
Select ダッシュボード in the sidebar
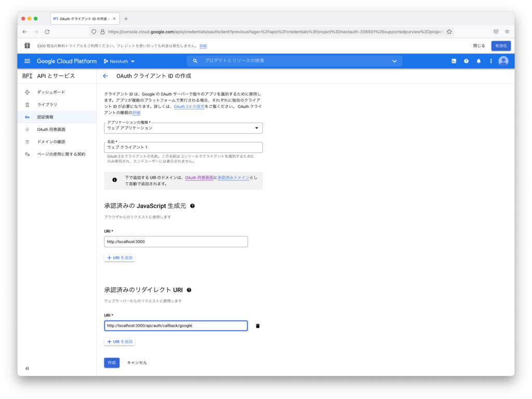52,92
